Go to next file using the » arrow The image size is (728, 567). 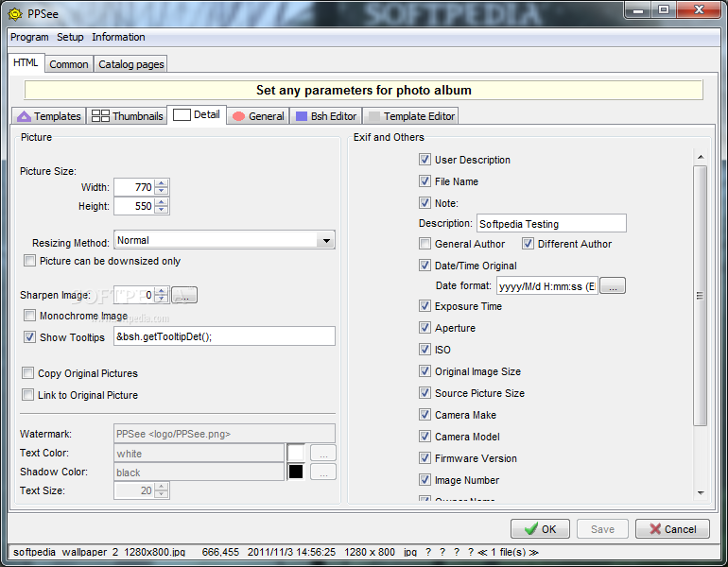pyautogui.click(x=533, y=552)
